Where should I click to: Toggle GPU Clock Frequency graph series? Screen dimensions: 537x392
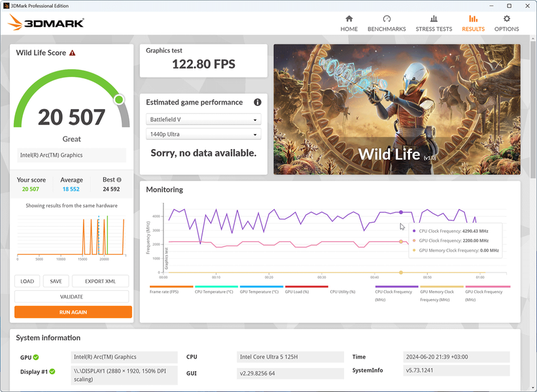pos(487,293)
